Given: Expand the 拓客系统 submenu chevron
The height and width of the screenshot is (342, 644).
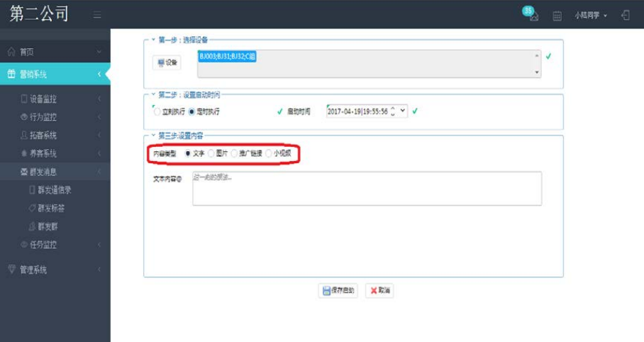Looking at the screenshot, I should tap(99, 136).
